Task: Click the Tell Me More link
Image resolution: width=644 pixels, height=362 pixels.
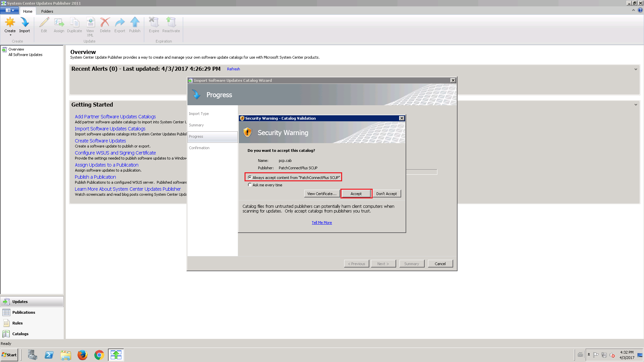Action: coord(322,222)
